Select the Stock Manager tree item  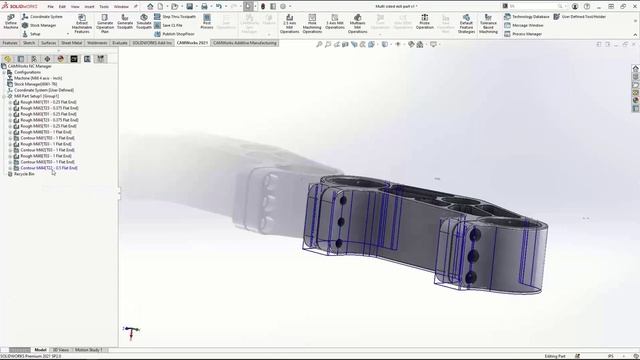coord(32,84)
